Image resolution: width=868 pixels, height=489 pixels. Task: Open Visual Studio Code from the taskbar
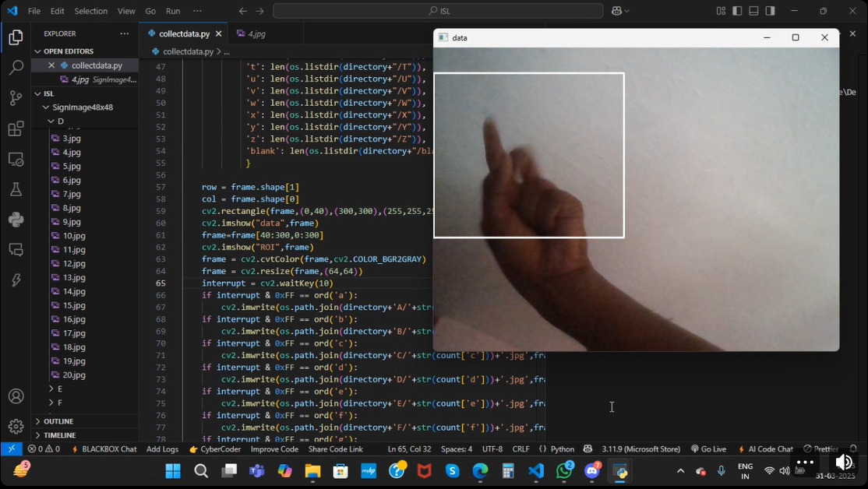pos(536,471)
